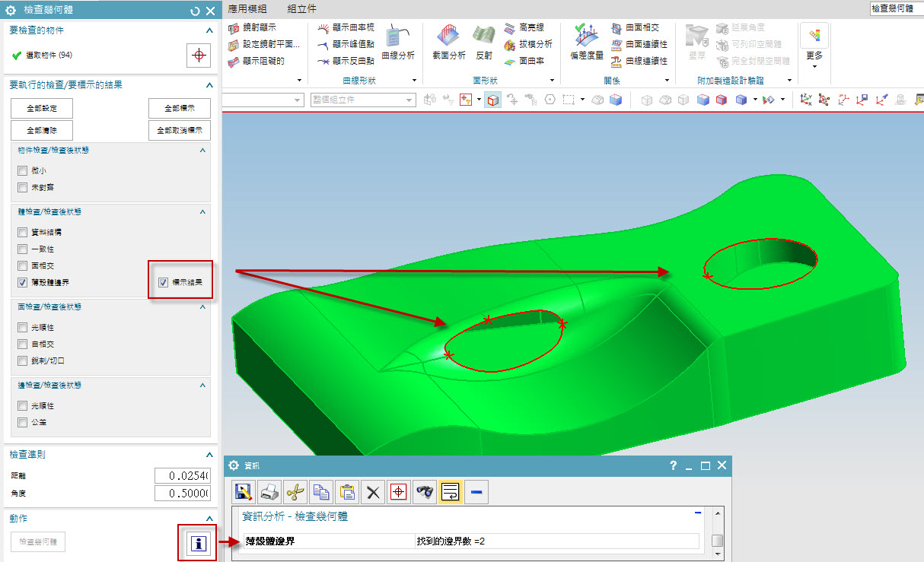Reset the 檢查幾何體 dialog
Image resolution: width=924 pixels, height=562 pixels.
(x=196, y=11)
